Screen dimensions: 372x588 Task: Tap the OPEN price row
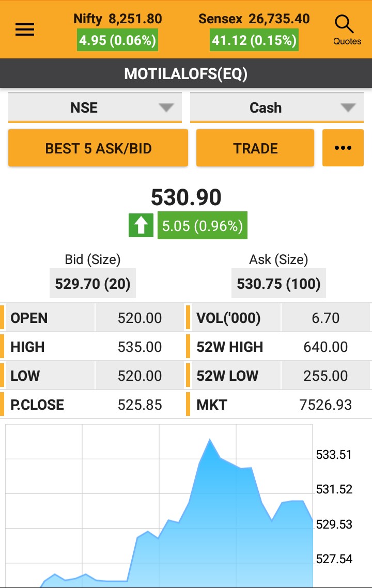93,318
